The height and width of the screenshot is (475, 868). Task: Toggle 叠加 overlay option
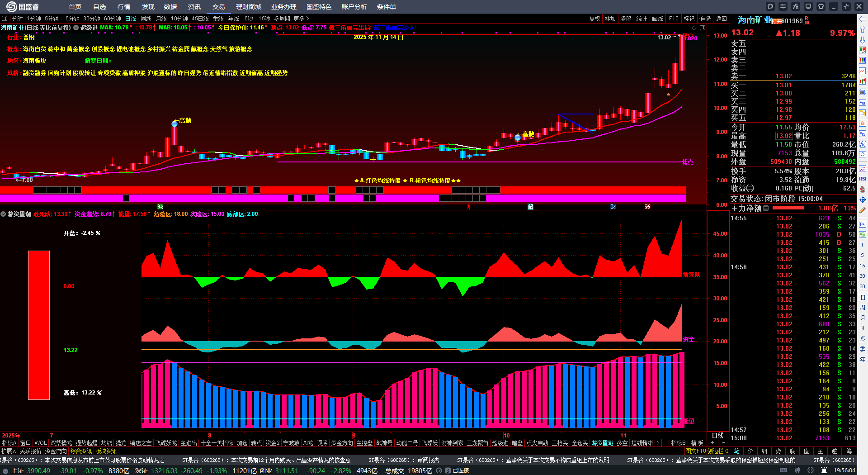point(610,19)
